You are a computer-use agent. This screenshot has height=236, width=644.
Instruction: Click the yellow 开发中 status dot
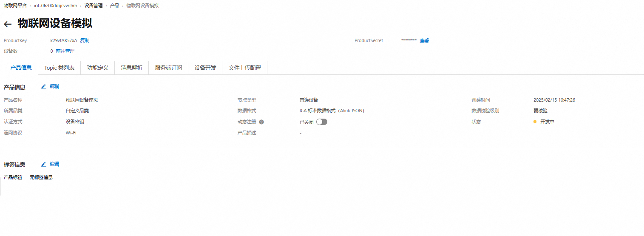535,122
